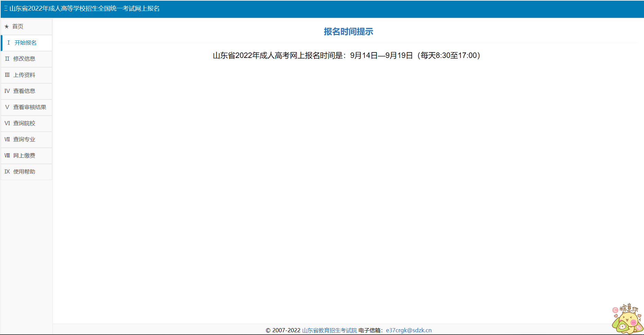The image size is (644, 335).
Task: Click the registration time notice text
Action: 346,56
